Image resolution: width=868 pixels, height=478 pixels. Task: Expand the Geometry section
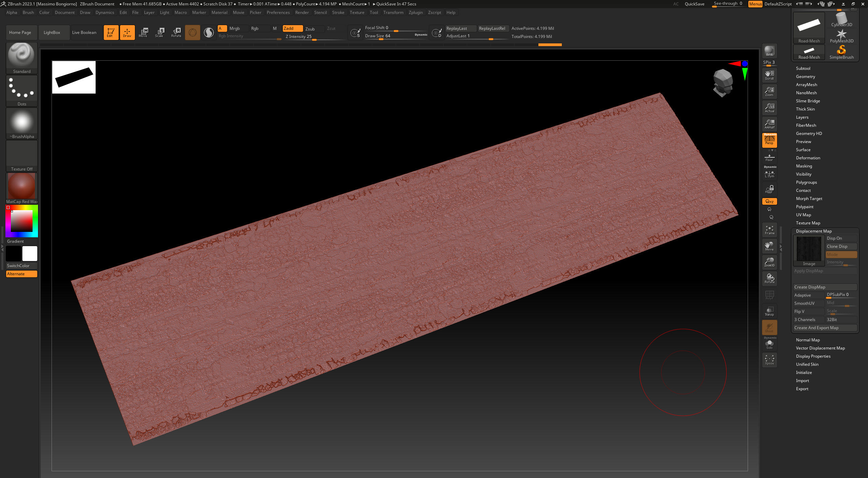click(805, 77)
